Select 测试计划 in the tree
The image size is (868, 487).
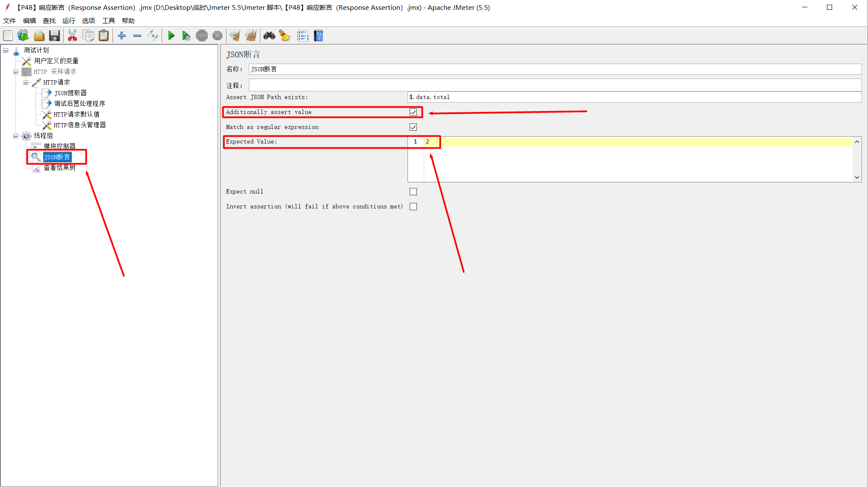36,50
